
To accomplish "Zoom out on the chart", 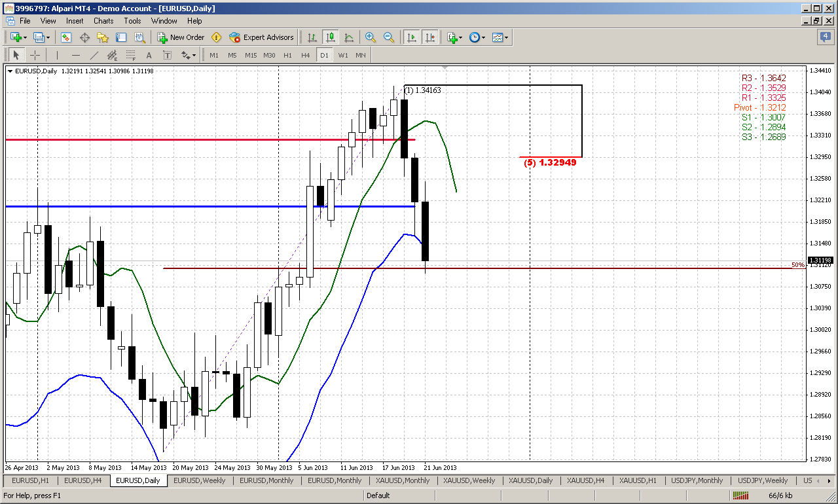I will pyautogui.click(x=389, y=37).
